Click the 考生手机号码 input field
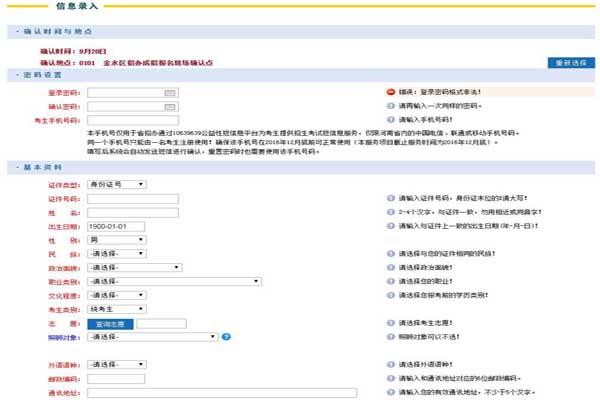Viewport: 600px width, 400px height. (131, 119)
